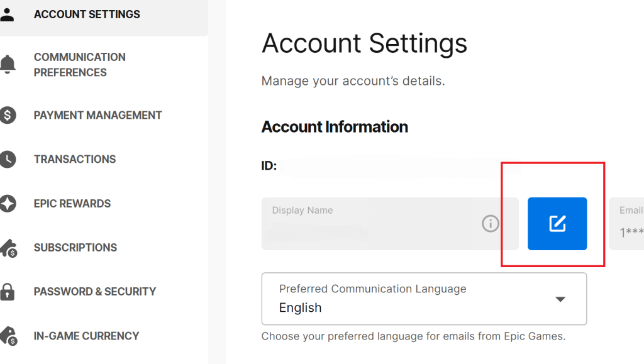Click the blue edit display name button
This screenshot has width=644, height=364.
coord(557,224)
